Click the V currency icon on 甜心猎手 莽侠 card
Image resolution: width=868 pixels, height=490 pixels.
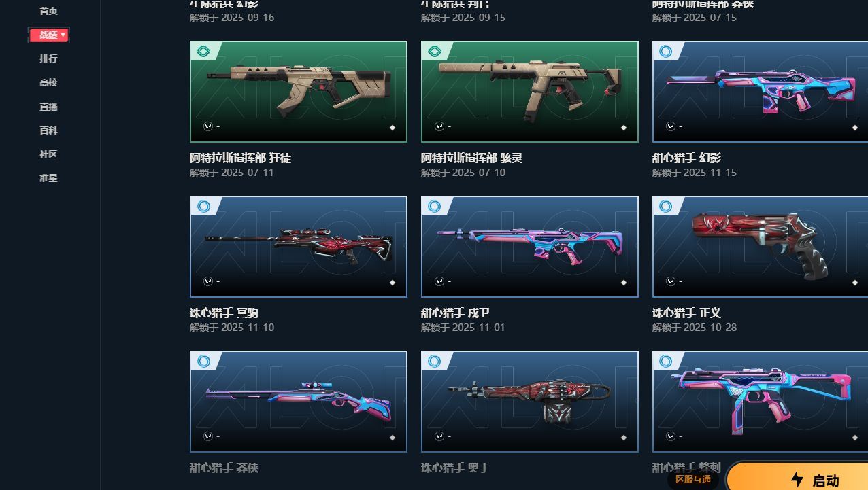[208, 436]
